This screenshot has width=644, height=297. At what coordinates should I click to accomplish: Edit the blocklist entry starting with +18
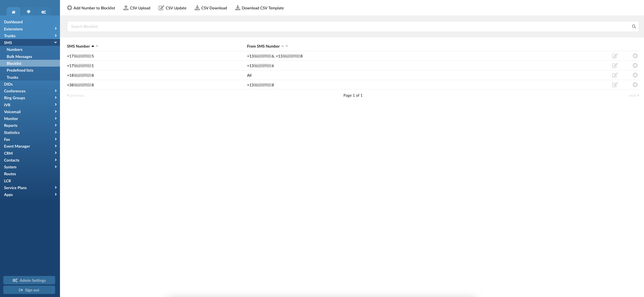[x=615, y=75]
